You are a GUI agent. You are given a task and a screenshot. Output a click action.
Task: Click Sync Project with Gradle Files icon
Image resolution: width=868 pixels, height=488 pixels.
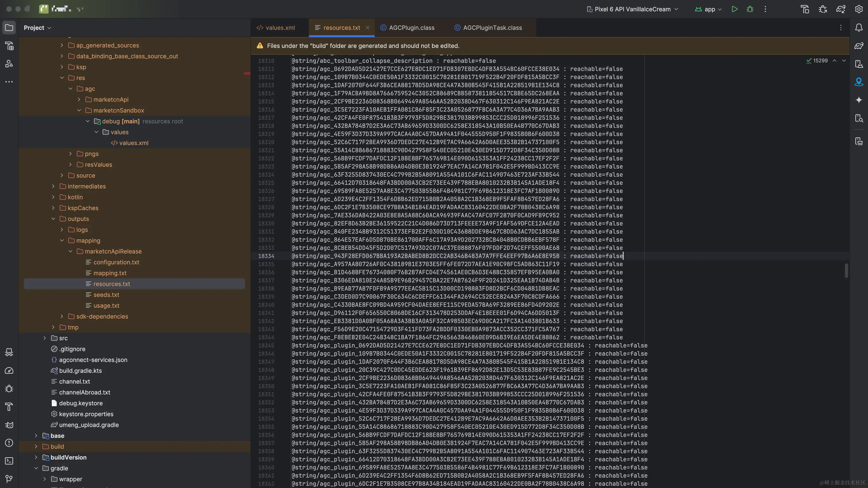[841, 9]
